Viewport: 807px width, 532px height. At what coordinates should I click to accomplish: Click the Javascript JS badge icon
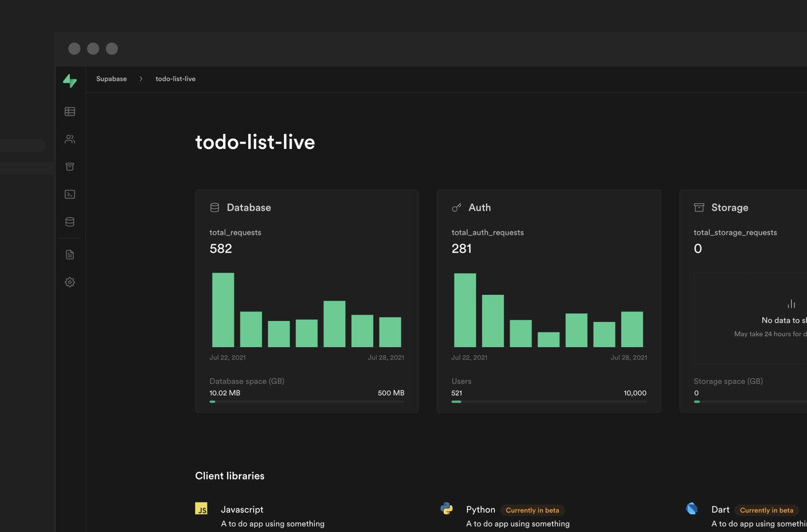click(x=202, y=509)
